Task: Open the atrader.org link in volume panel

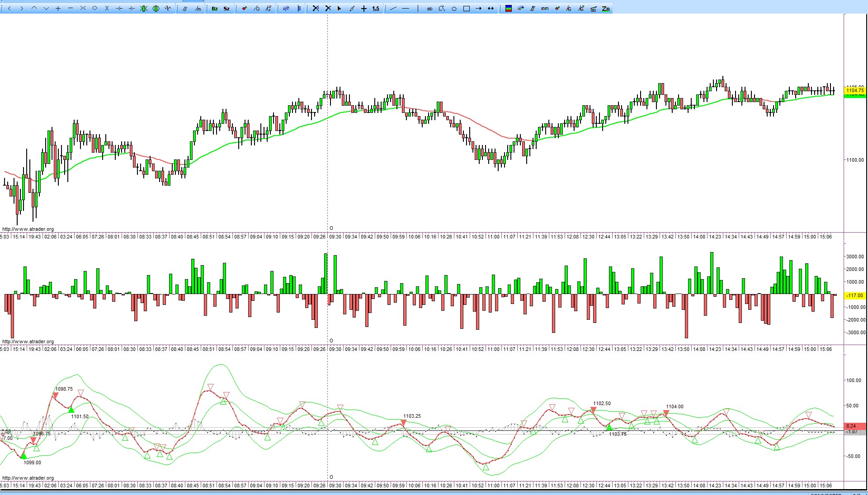Action: [28, 341]
